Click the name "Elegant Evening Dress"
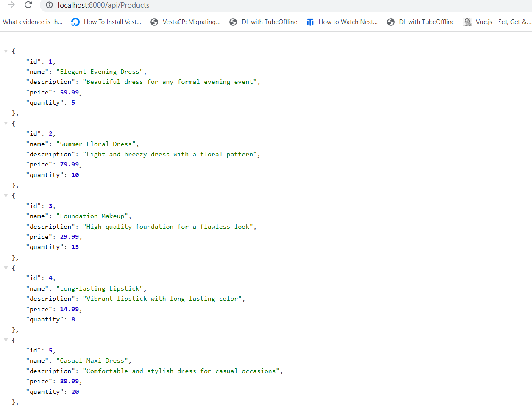 point(100,72)
